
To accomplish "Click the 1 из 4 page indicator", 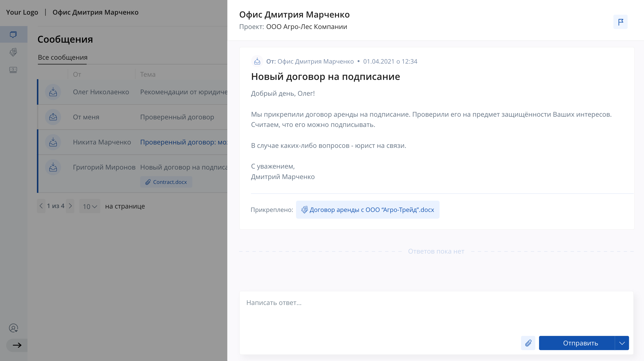I will 56,206.
